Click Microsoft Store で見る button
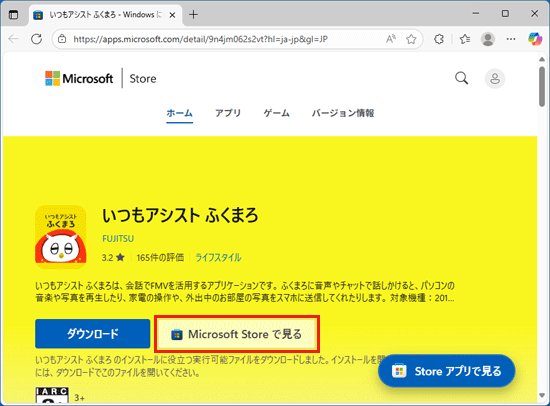The image size is (550, 406). pos(237,334)
